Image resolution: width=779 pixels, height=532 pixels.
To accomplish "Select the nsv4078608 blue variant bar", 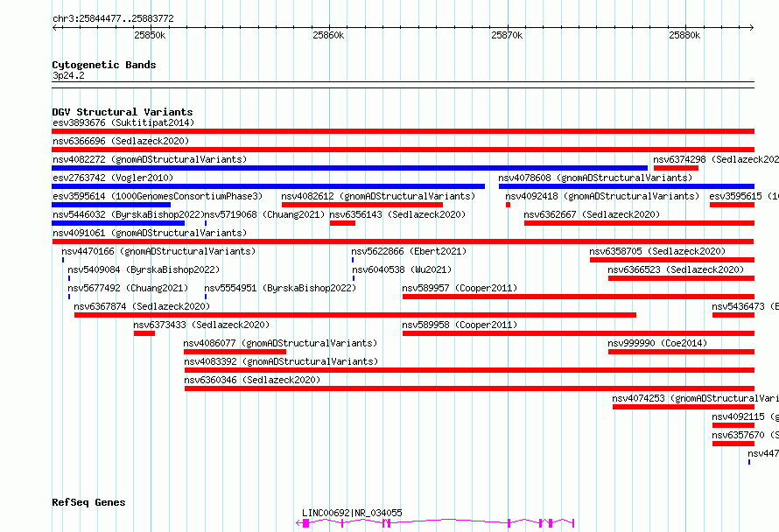I will point(627,186).
